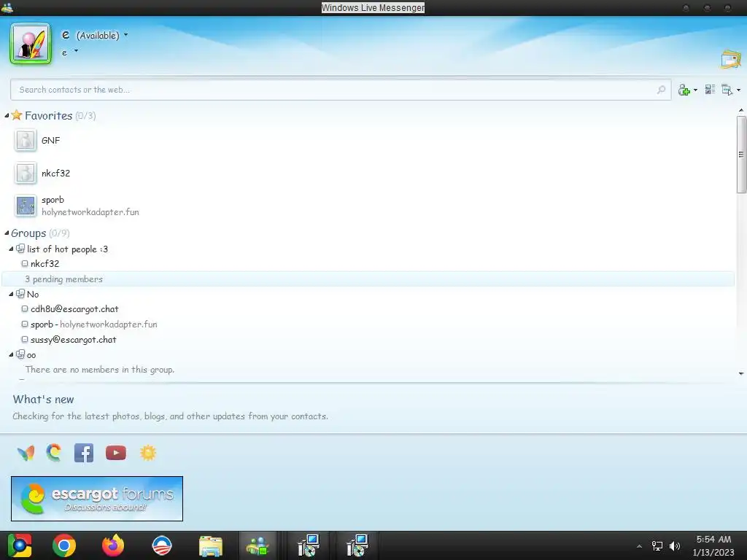Click the Add contact icon

click(x=684, y=90)
